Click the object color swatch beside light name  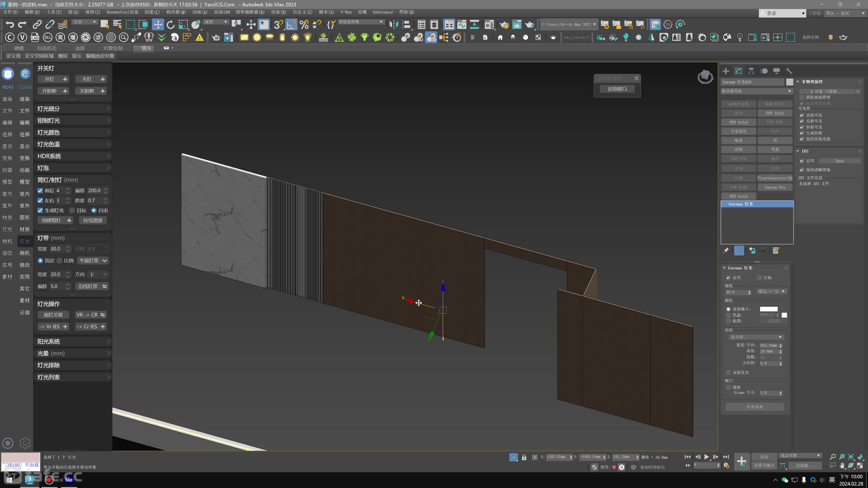[790, 82]
